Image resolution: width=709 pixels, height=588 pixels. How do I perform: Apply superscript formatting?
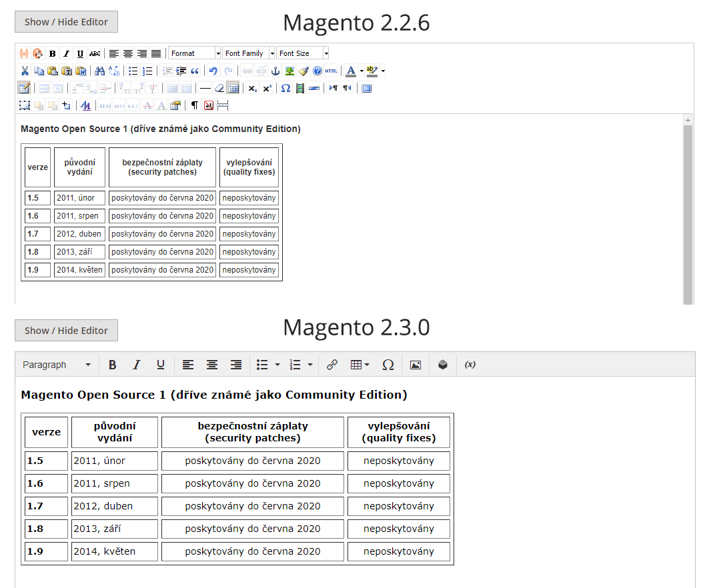point(267,88)
